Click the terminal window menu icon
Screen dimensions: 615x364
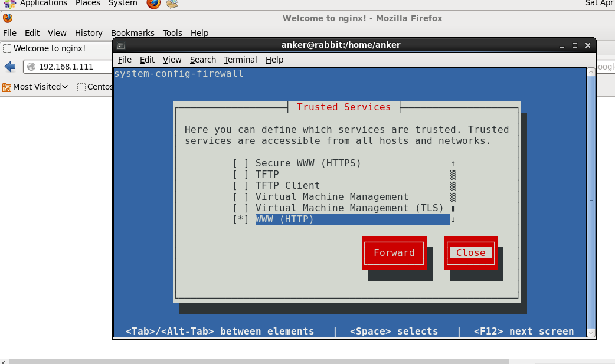point(121,45)
